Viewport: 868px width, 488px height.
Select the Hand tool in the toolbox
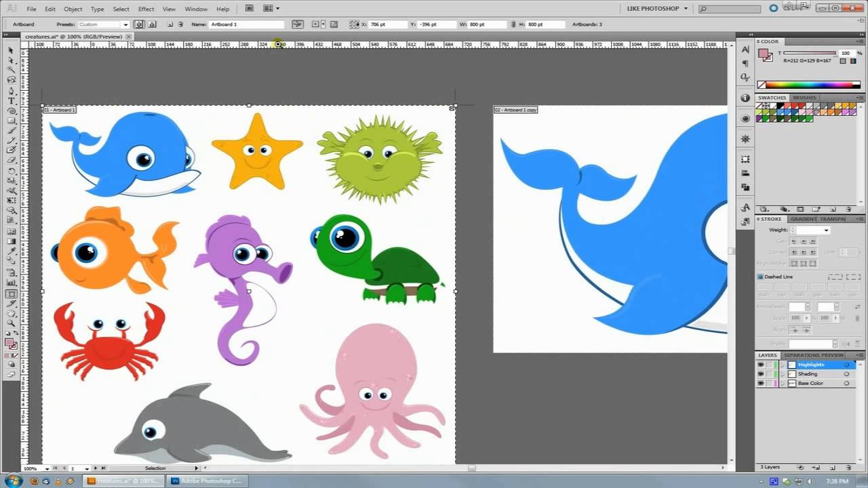click(12, 313)
